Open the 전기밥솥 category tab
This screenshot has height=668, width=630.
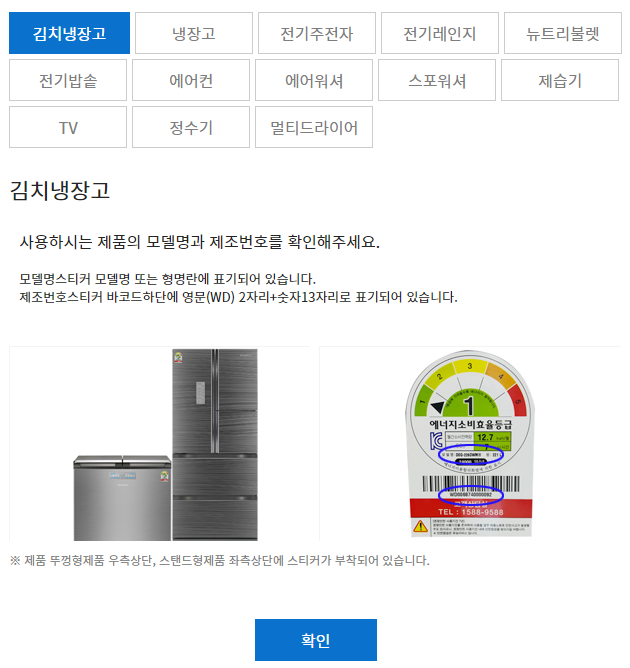68,80
